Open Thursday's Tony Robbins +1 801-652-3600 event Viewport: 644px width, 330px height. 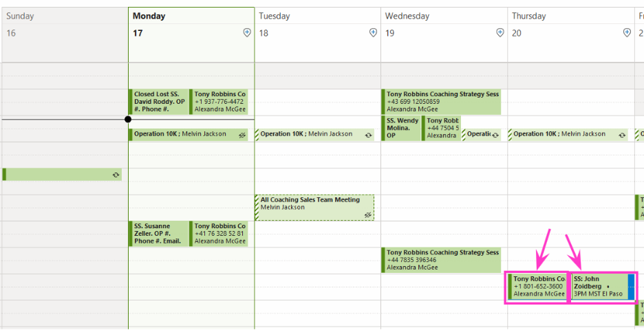[x=537, y=287]
